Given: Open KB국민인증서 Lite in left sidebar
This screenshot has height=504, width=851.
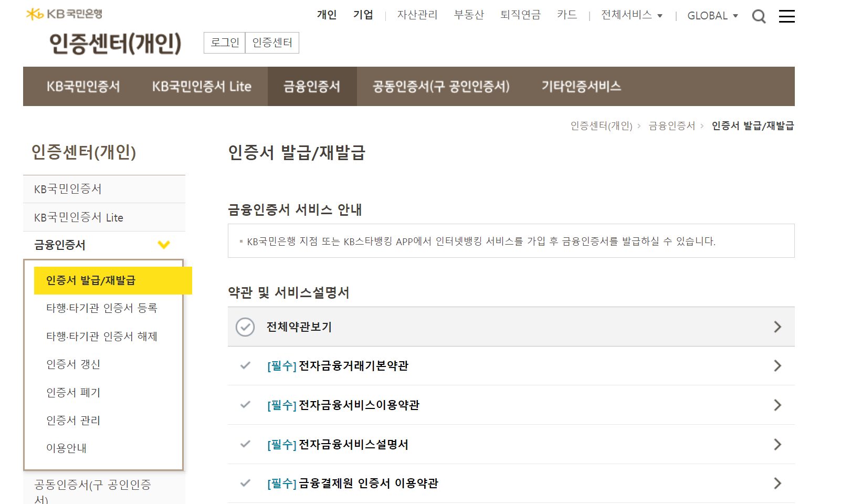Looking at the screenshot, I should tap(104, 217).
